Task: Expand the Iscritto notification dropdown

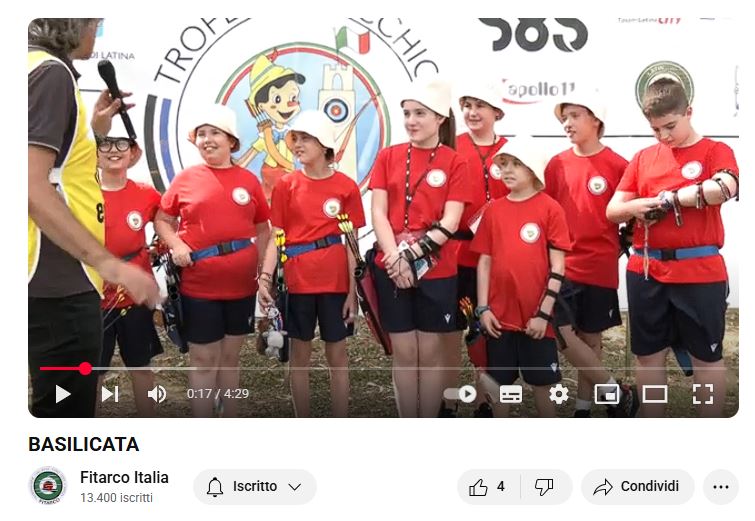Action: coord(254,487)
